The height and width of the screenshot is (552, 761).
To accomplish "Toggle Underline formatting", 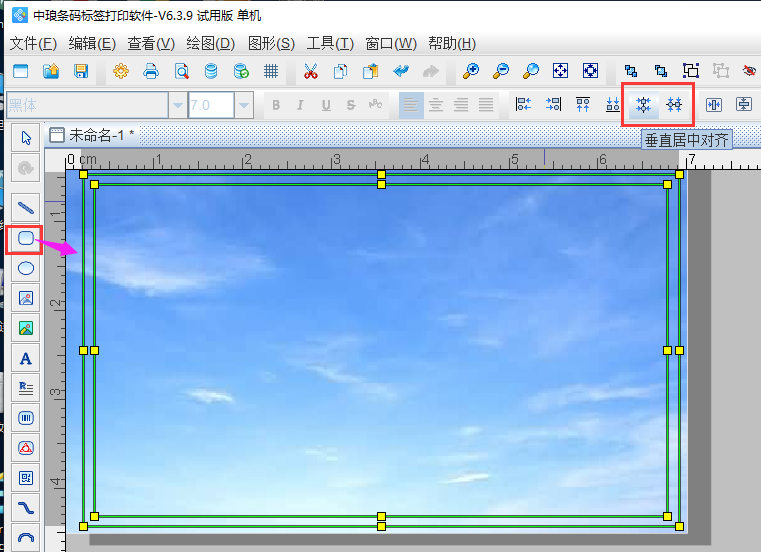I will click(326, 105).
